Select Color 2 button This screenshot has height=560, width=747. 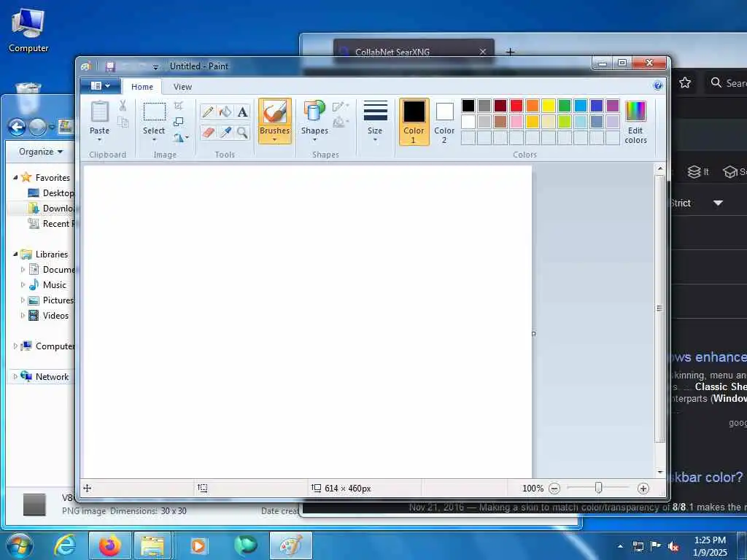(444, 122)
